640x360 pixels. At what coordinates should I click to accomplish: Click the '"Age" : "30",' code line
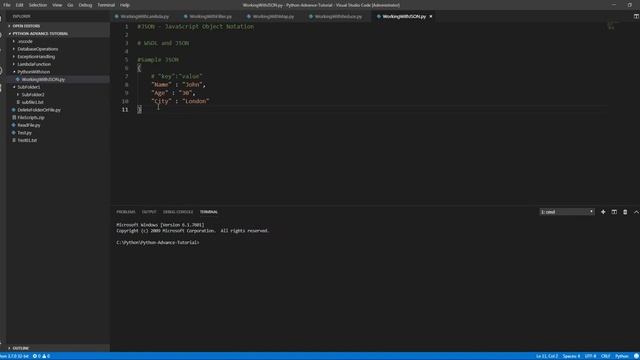pos(173,93)
